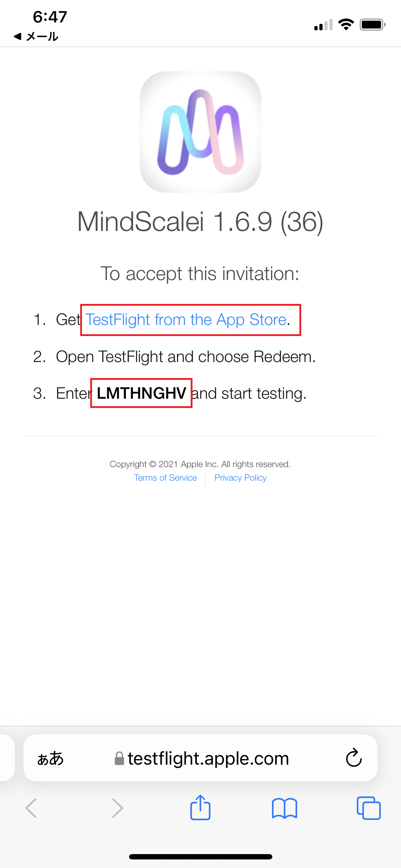Screen dimensions: 401x868
Task: Tap the lock icon beside the URL
Action: 119,758
